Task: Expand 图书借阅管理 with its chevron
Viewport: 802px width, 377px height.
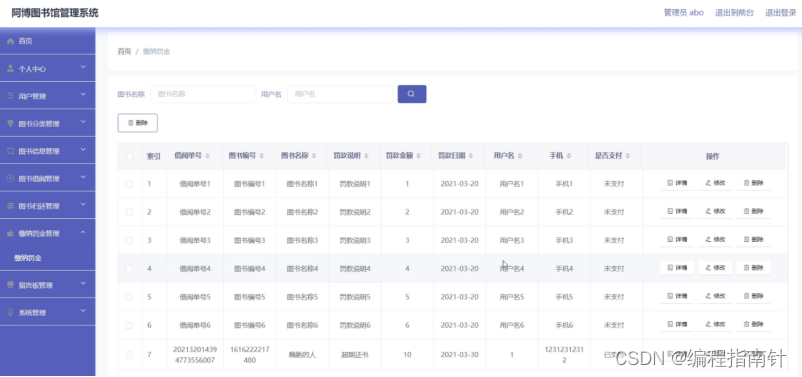Action: coord(83,178)
